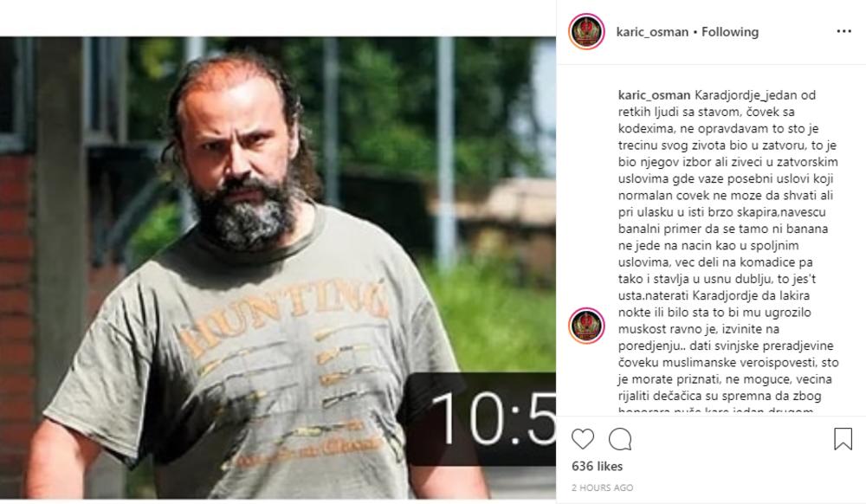Click the 10:5 time overlay on the photo
This screenshot has width=866, height=504.
pyautogui.click(x=492, y=419)
